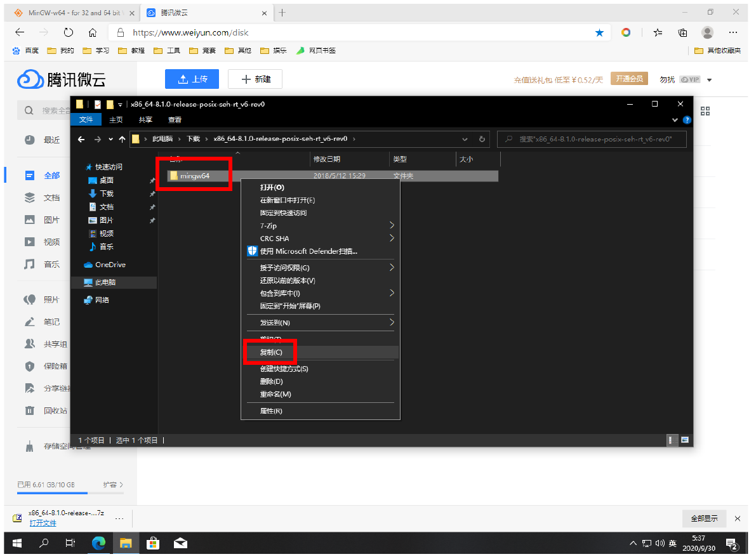Select 复制(C) in the context menu
756x559 pixels.
point(271,352)
